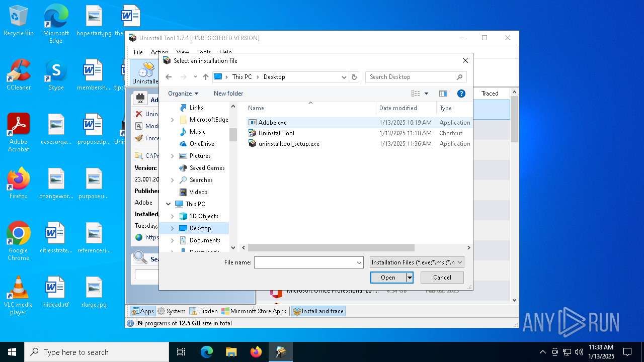The height and width of the screenshot is (362, 644).
Task: Go up one folder level
Action: coord(205,77)
